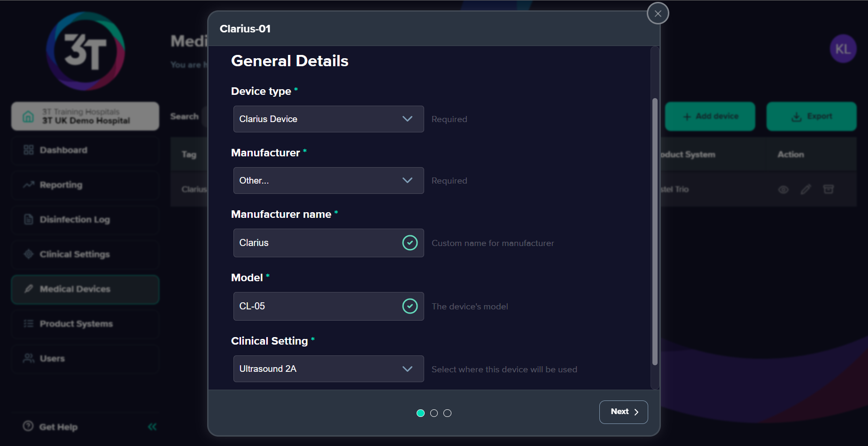Click the Product Systems list icon
The height and width of the screenshot is (446, 868).
coord(29,323)
